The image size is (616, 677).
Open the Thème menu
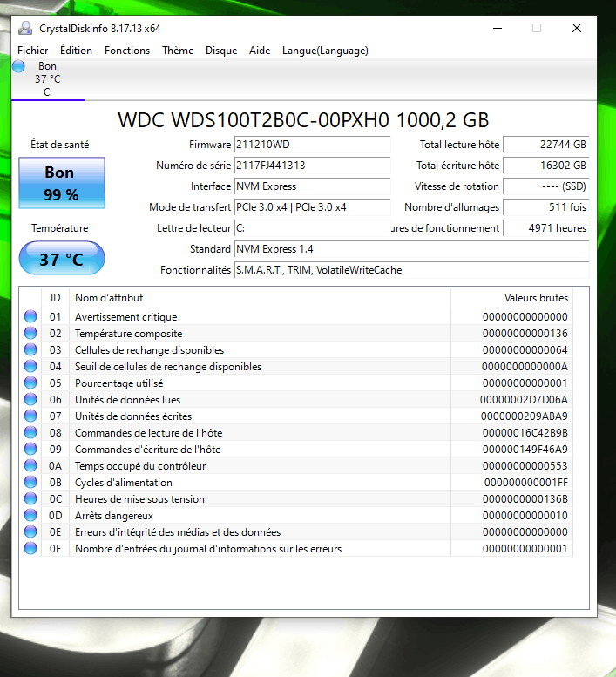178,51
